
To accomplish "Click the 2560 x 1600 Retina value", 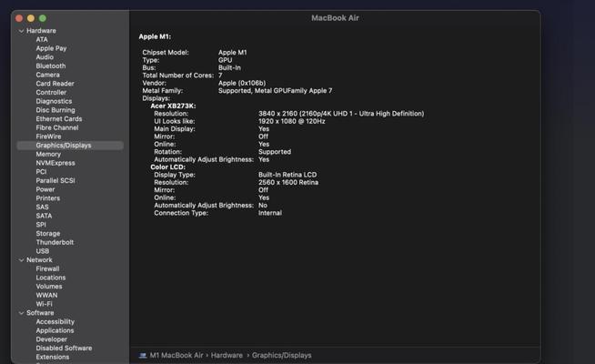I will (x=288, y=182).
